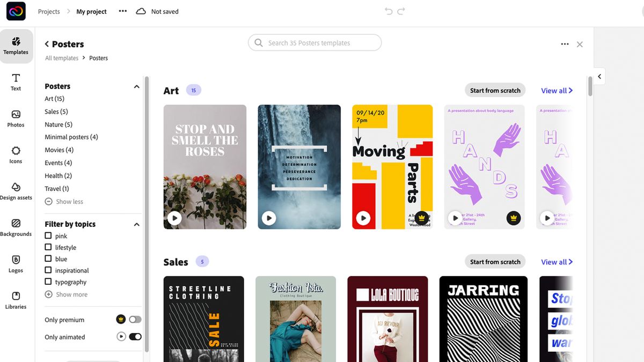Open the Backgrounds panel

coord(16,228)
